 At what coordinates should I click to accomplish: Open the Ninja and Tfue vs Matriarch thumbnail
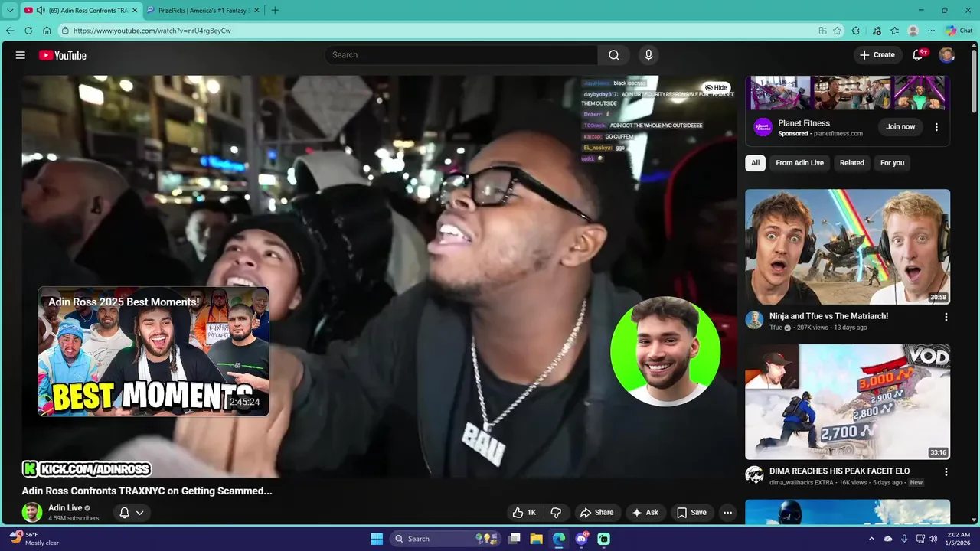[x=848, y=247]
